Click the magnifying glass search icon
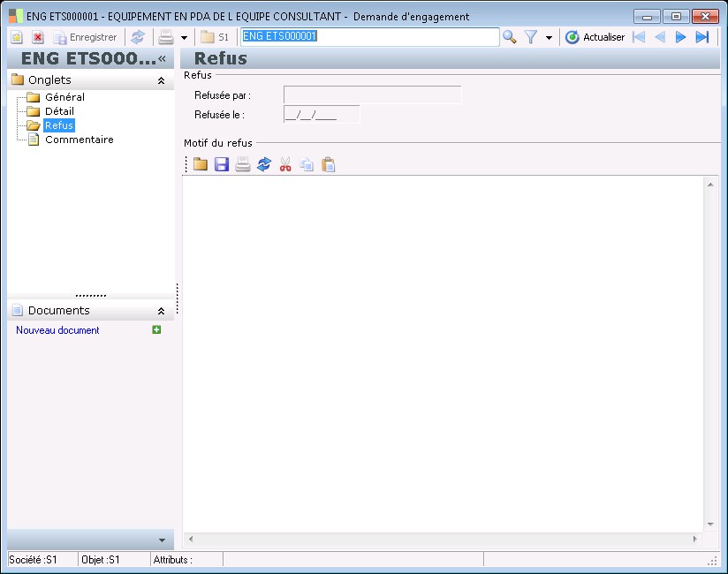The height and width of the screenshot is (574, 728). pos(510,37)
